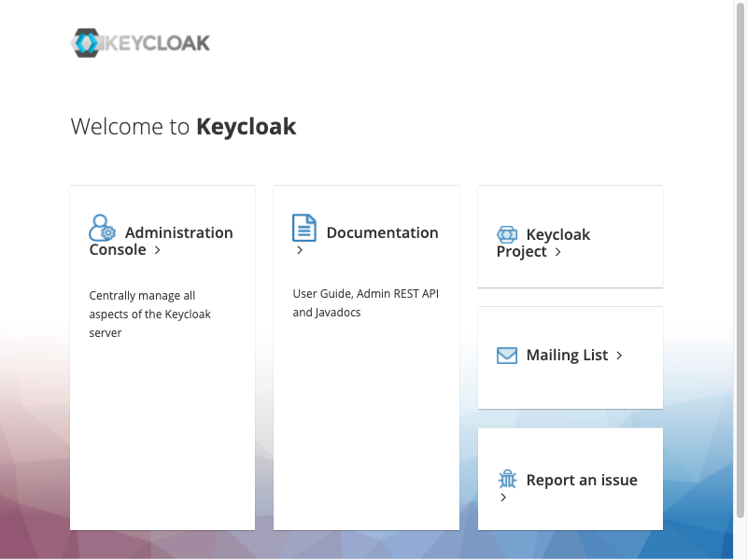Click the Mailing List envelope icon
Image resolution: width=747 pixels, height=560 pixels.
(507, 356)
